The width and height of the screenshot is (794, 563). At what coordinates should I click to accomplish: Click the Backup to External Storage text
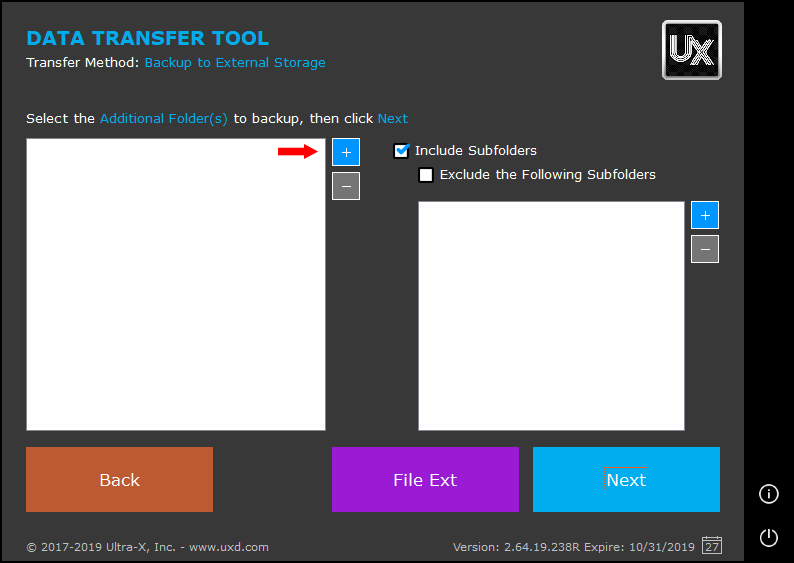click(x=235, y=62)
